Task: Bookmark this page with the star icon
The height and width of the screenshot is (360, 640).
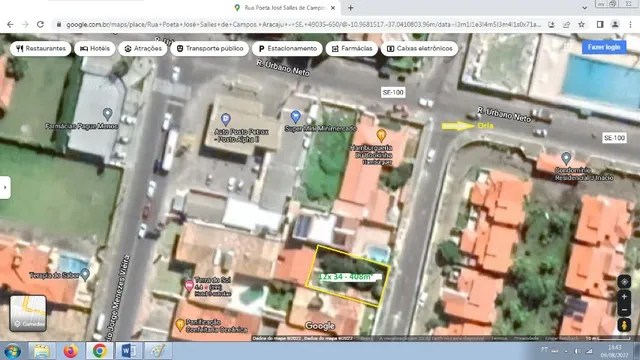Action: click(x=581, y=24)
